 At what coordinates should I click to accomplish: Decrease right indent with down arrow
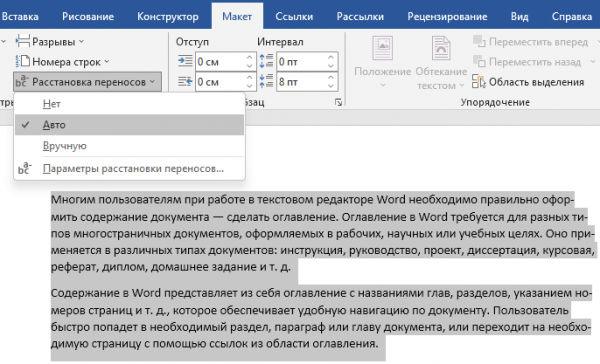coord(249,86)
